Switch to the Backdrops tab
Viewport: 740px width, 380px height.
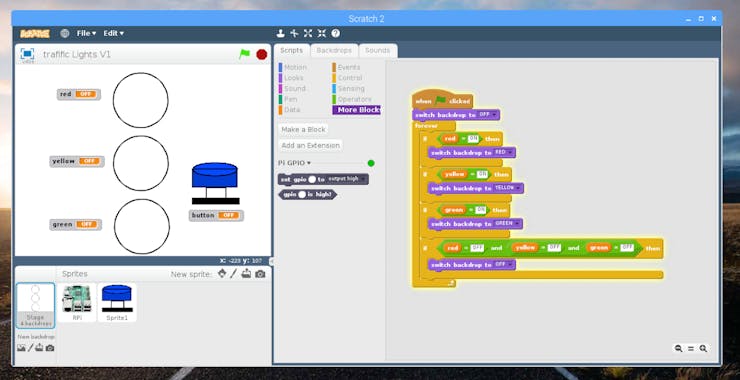point(334,51)
